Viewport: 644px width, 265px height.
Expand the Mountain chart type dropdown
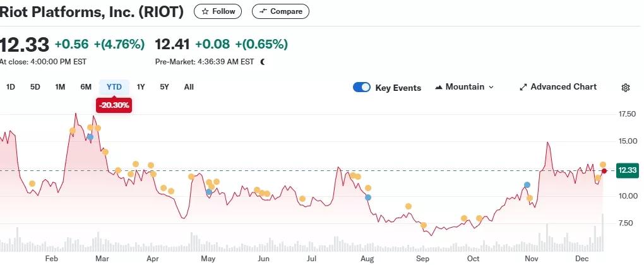(x=464, y=87)
